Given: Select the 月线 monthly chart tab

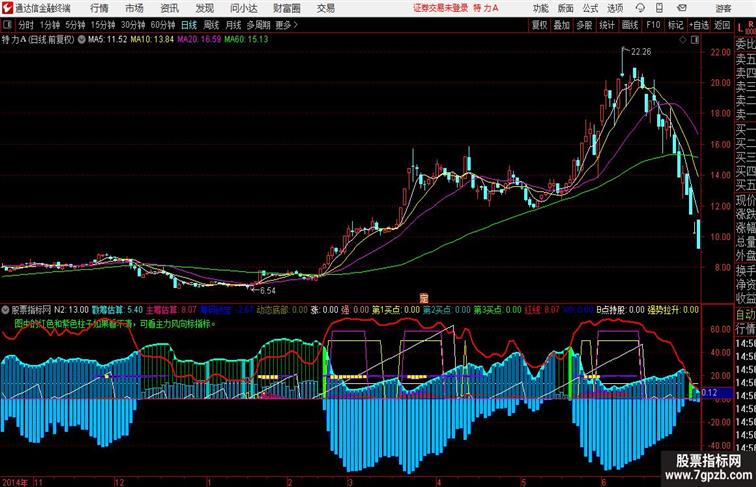Looking at the screenshot, I should click(233, 25).
